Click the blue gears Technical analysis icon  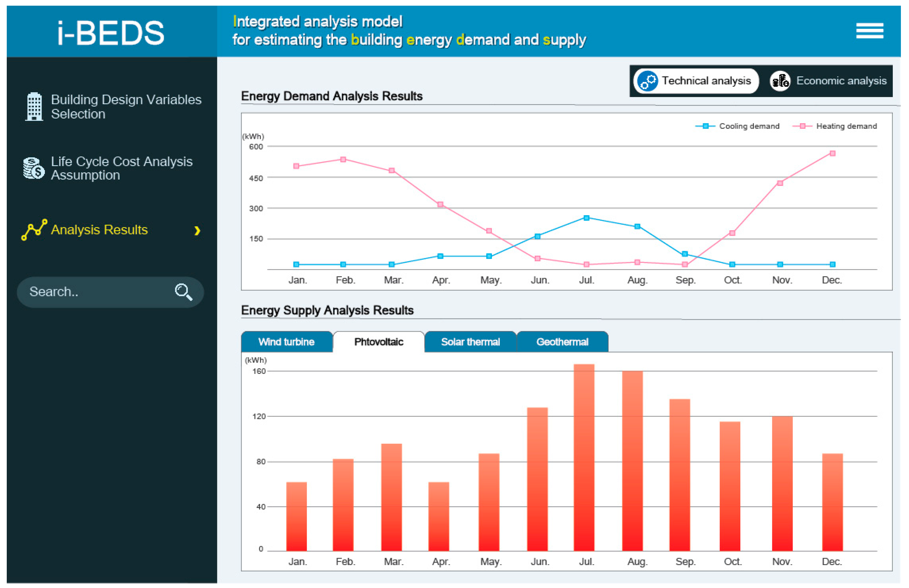click(x=648, y=81)
